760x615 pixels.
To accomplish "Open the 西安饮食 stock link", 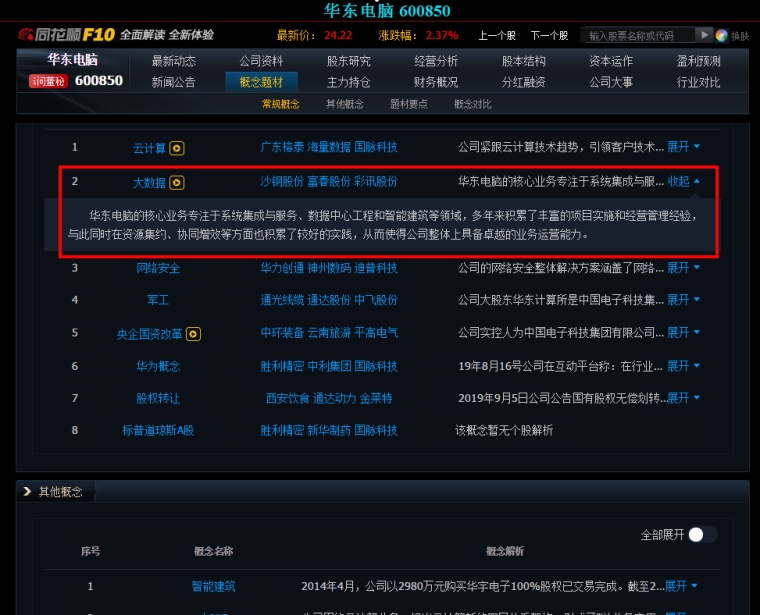I will [287, 398].
